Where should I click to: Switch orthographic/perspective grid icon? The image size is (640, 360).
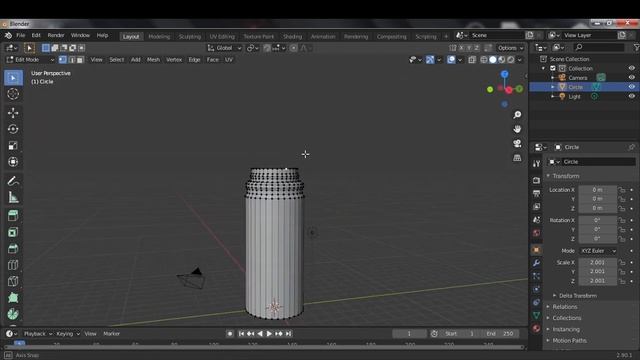coord(517,158)
